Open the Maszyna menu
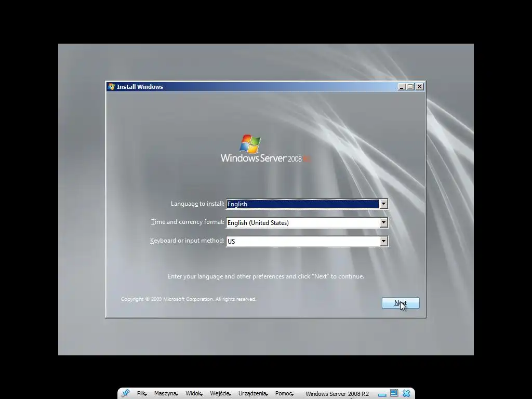This screenshot has width=532, height=399. coord(166,394)
